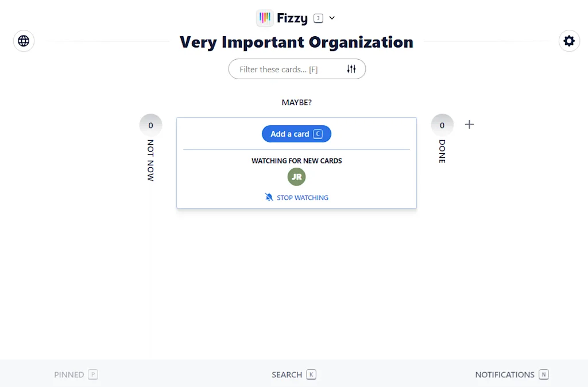The height and width of the screenshot is (387, 588).
Task: Expand the DONE column count bubble
Action: pos(442,125)
